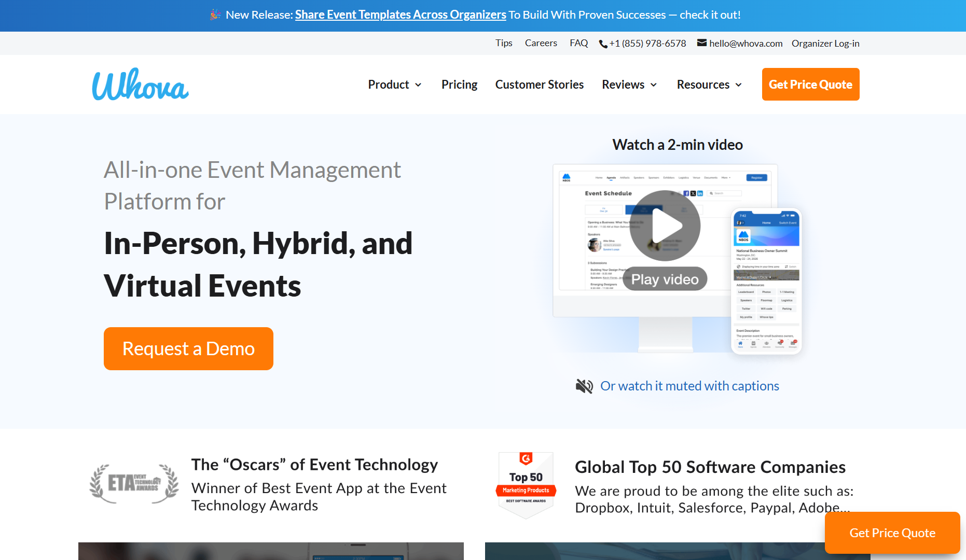Email hello@whova.com link
This screenshot has height=560, width=966.
(746, 44)
